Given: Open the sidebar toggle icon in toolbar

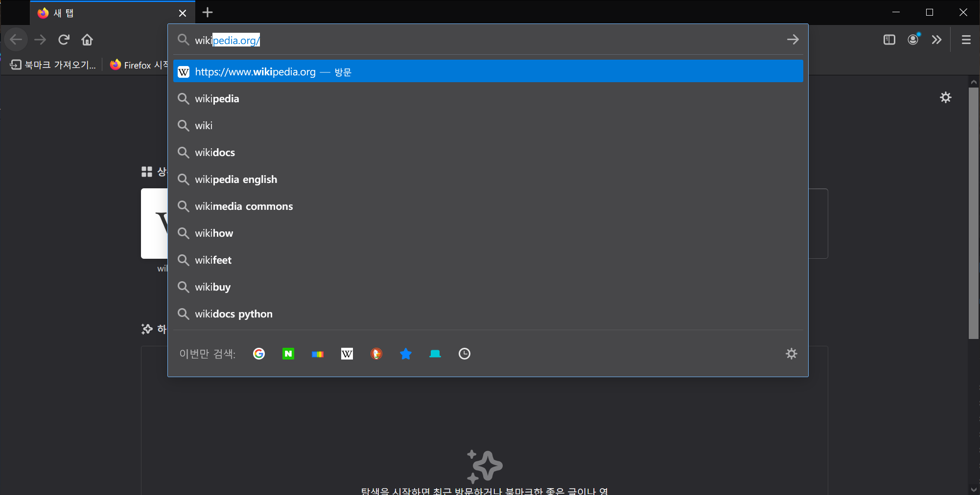Looking at the screenshot, I should [889, 40].
